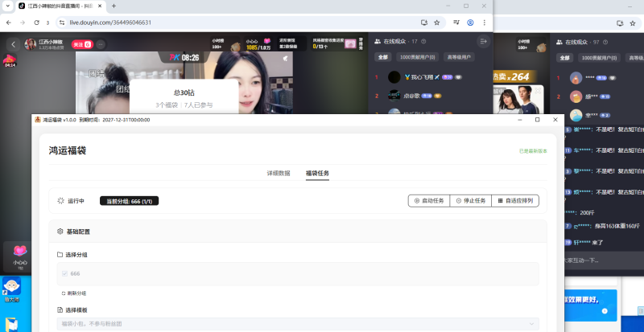
Task: Click the 基础配置 gear icon
Action: click(60, 232)
